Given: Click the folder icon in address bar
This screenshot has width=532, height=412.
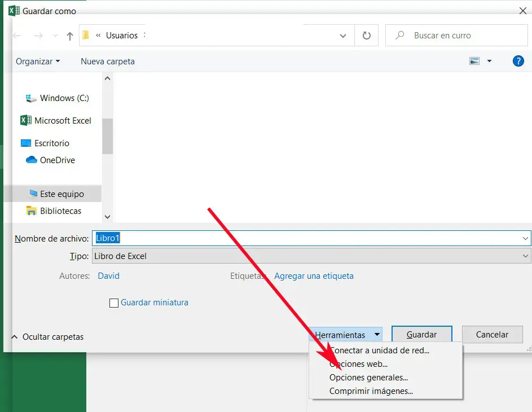Looking at the screenshot, I should [86, 35].
